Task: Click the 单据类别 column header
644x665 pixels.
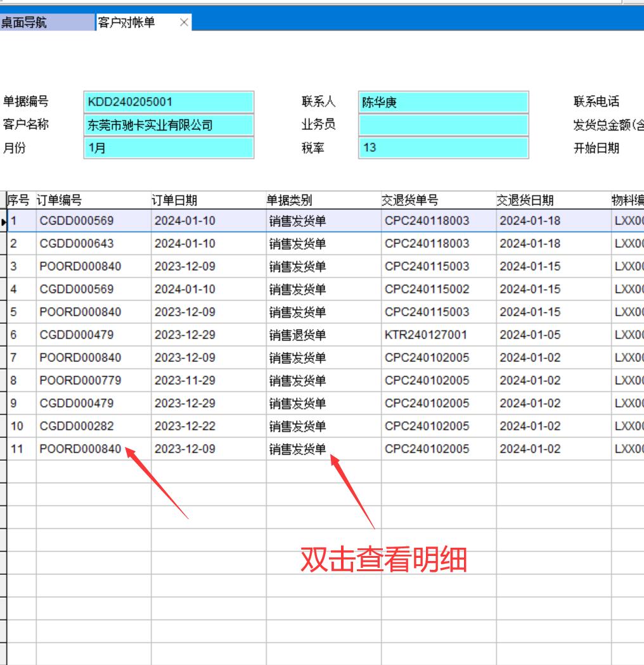Action: tap(323, 200)
